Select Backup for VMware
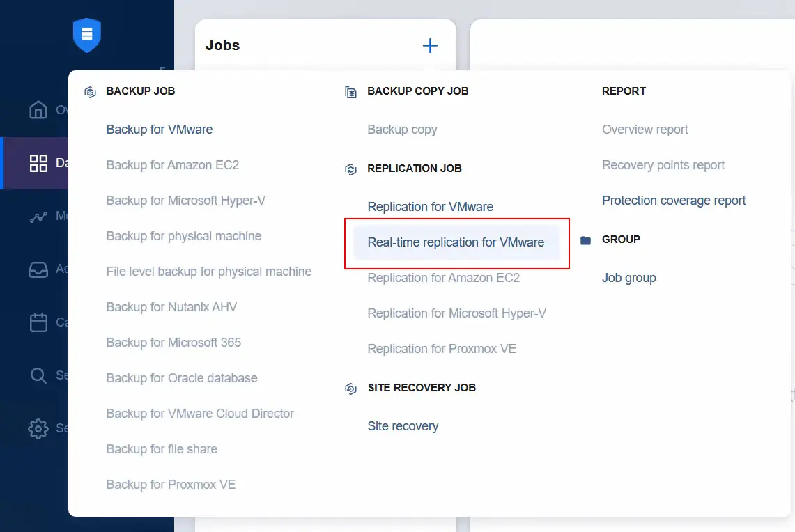The height and width of the screenshot is (532, 795). point(159,130)
